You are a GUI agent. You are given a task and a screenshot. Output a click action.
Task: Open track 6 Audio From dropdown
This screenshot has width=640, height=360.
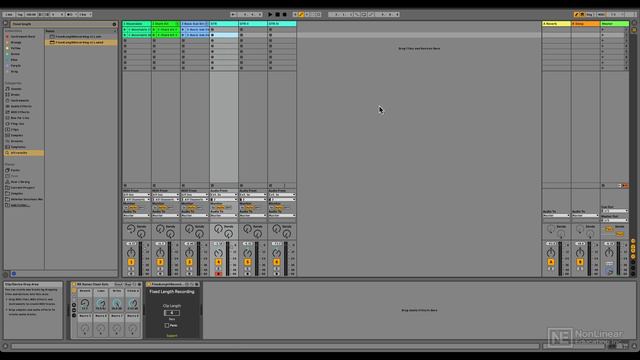pyautogui.click(x=282, y=195)
